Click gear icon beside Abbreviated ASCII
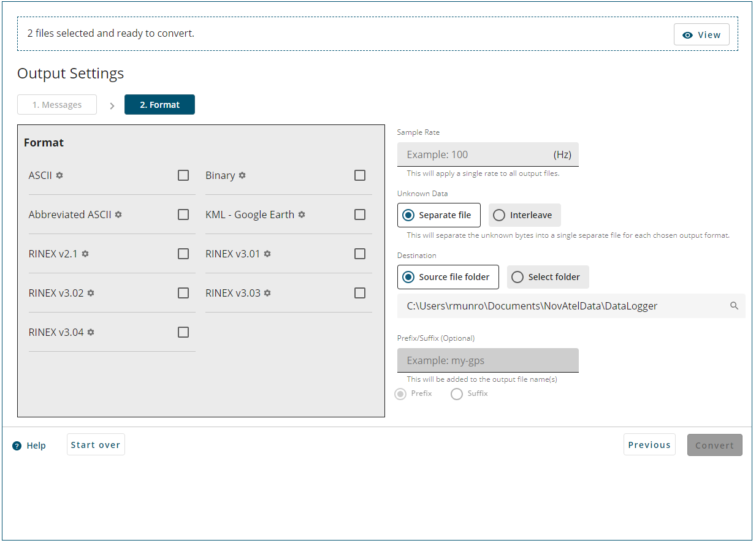Image resolution: width=756 pixels, height=543 pixels. [x=118, y=215]
